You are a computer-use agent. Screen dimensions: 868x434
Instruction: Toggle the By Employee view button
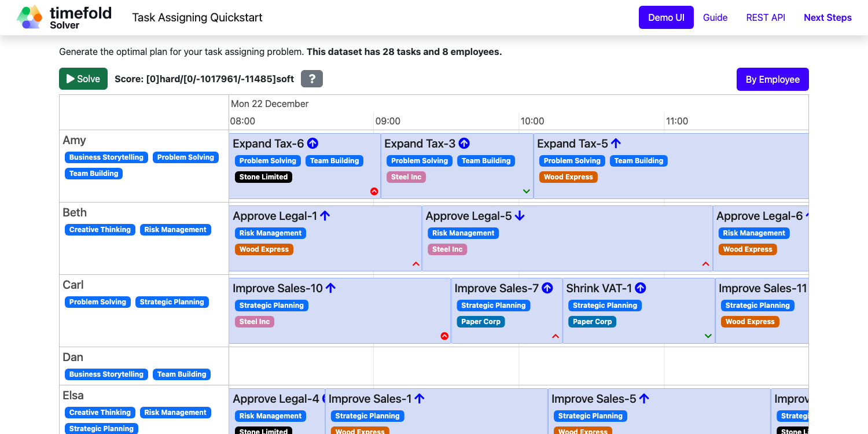tap(772, 79)
